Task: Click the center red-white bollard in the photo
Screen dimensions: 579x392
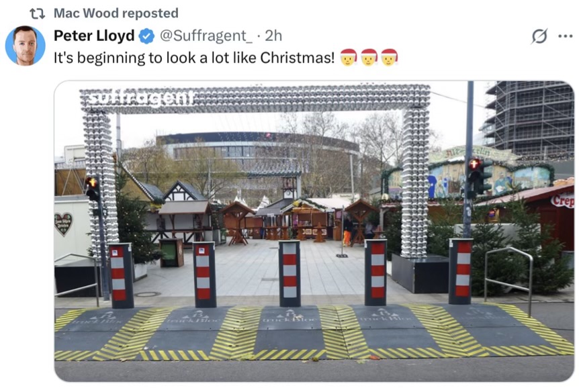Action: pyautogui.click(x=289, y=274)
